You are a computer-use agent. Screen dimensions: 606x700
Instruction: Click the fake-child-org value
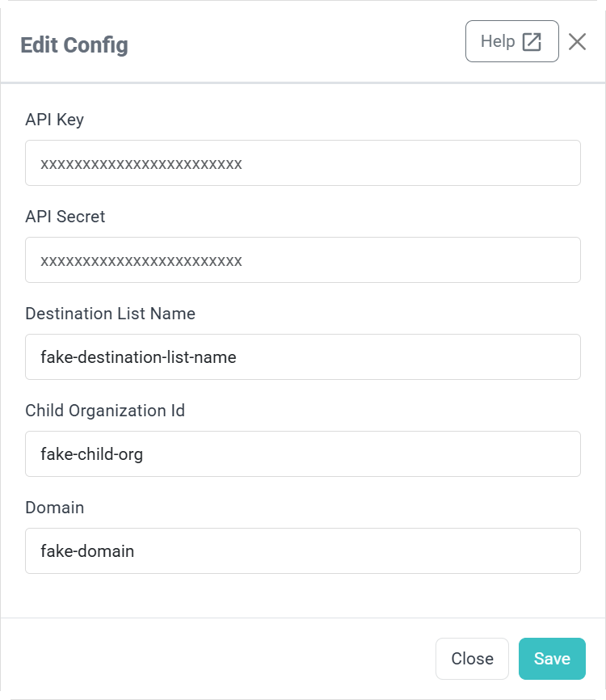pyautogui.click(x=93, y=453)
